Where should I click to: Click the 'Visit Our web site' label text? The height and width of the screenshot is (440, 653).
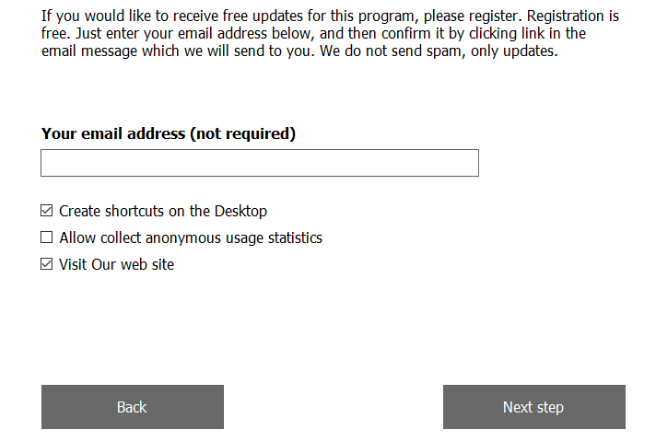116,265
